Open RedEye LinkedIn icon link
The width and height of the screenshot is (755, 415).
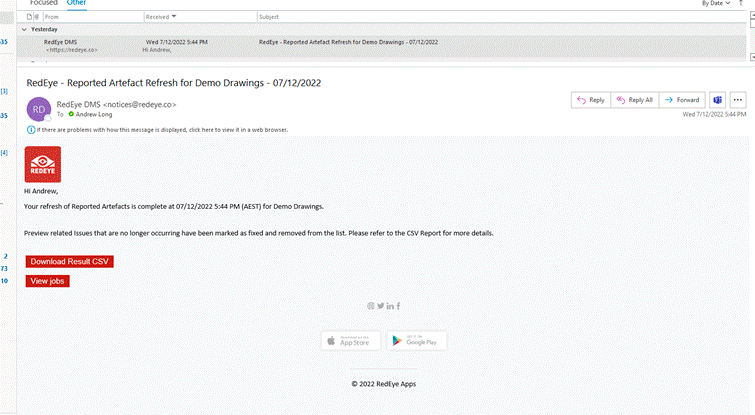(x=390, y=306)
